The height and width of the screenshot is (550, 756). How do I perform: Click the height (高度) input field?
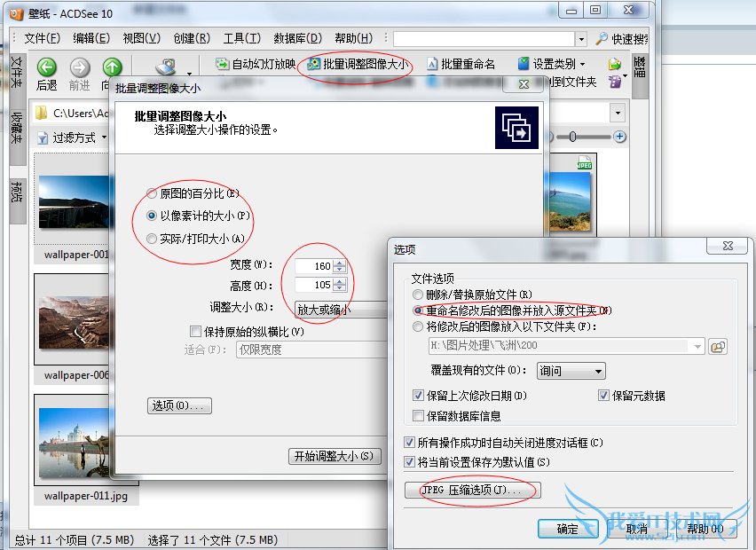coord(314,285)
